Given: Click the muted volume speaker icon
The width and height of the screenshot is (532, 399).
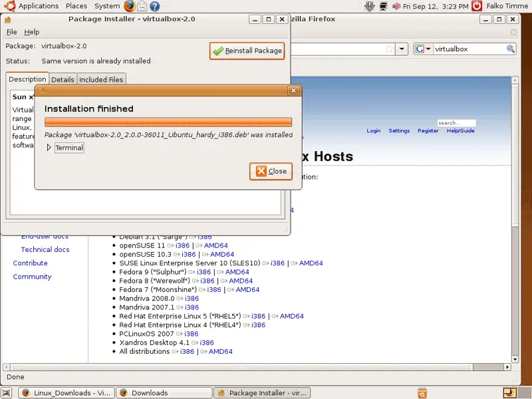Looking at the screenshot, I should pos(396,6).
